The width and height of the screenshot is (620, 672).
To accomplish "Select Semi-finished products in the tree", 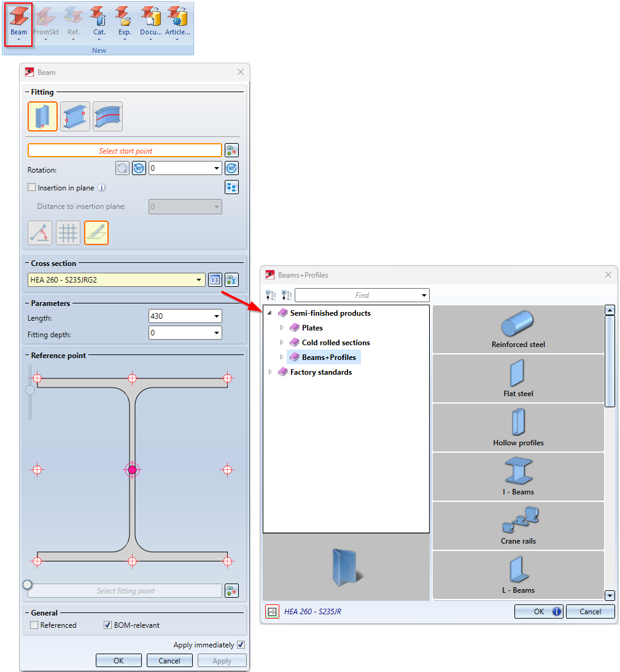I will [325, 313].
